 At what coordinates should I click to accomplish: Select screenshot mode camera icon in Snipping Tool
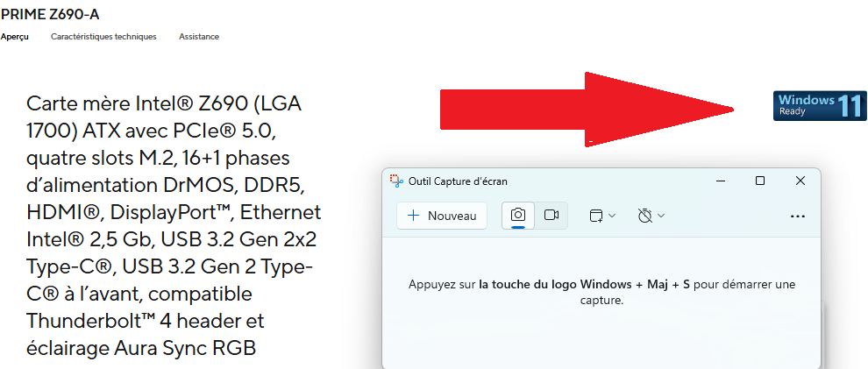pyautogui.click(x=518, y=216)
